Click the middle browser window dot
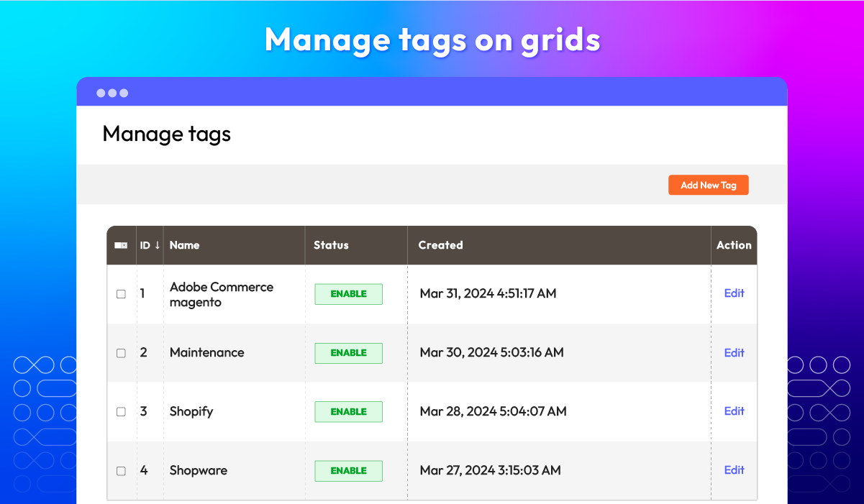The image size is (864, 504). pyautogui.click(x=112, y=92)
